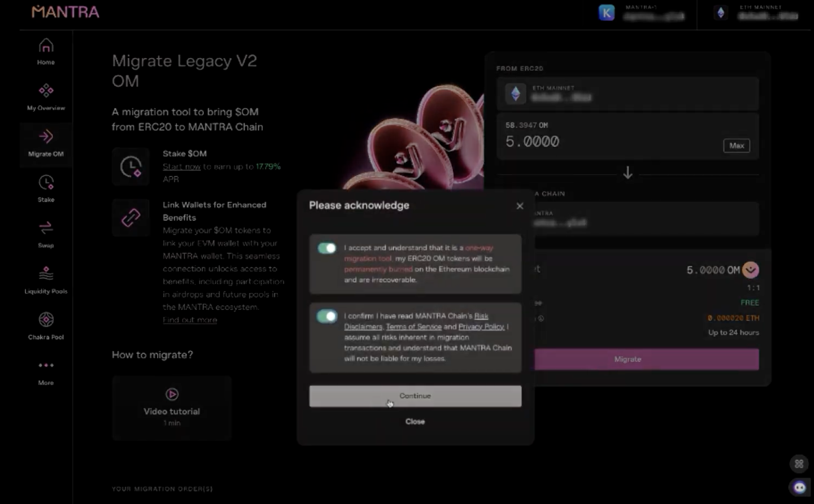Image resolution: width=814 pixels, height=504 pixels.
Task: Click the Close text button in dialog
Action: coord(415,422)
